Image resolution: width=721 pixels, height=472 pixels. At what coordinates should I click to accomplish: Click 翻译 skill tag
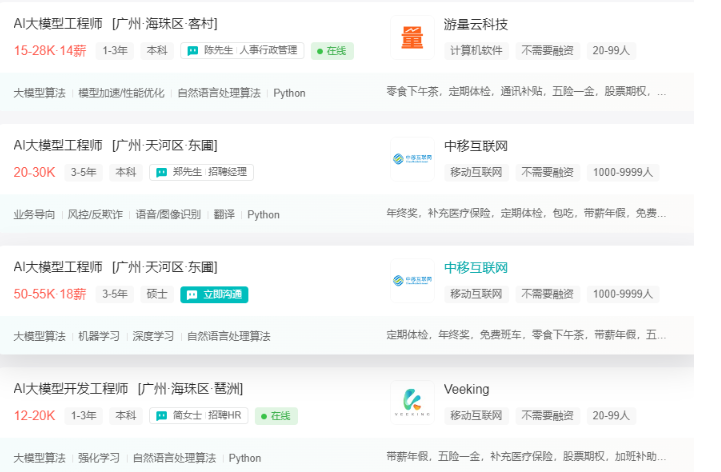point(224,215)
